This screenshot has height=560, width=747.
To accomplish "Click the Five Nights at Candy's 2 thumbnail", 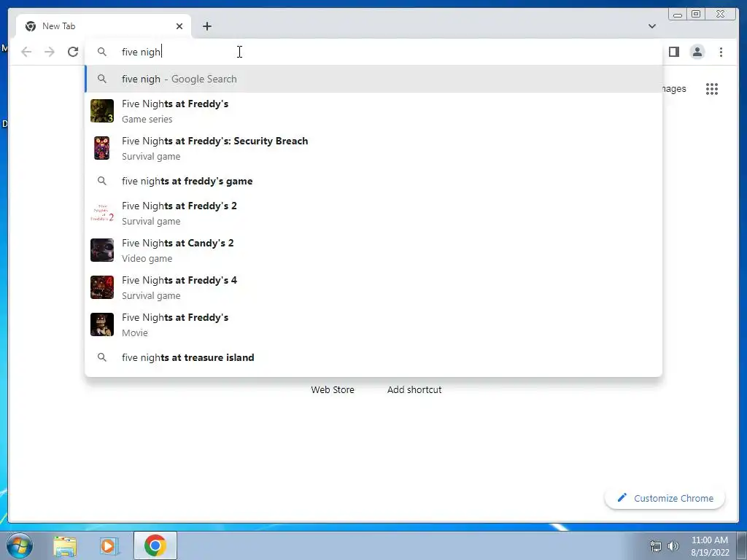I will (102, 250).
